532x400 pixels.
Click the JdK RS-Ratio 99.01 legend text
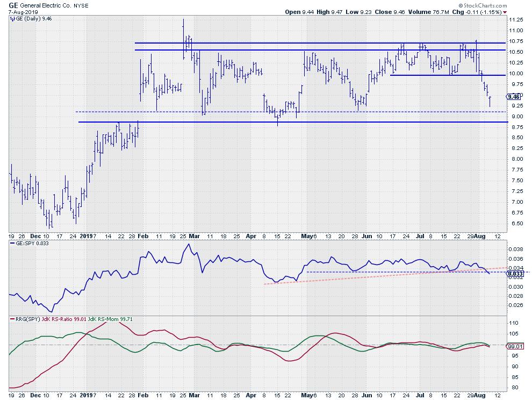[64, 319]
